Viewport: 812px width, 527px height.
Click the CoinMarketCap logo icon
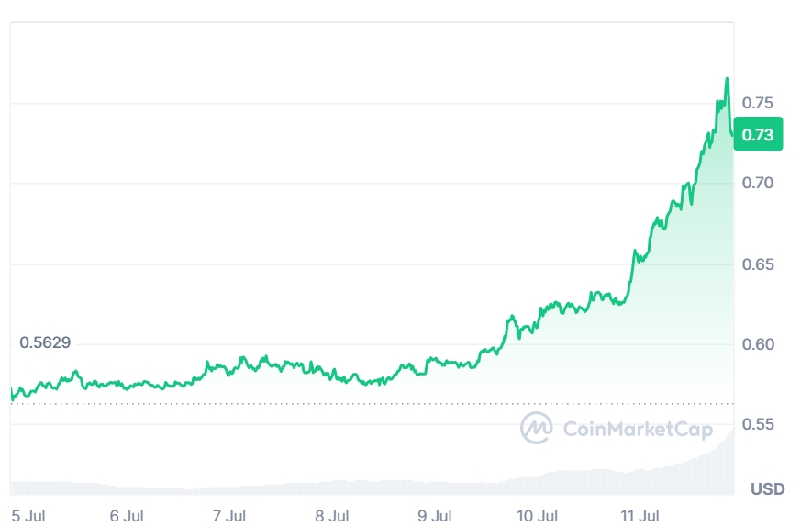point(537,427)
